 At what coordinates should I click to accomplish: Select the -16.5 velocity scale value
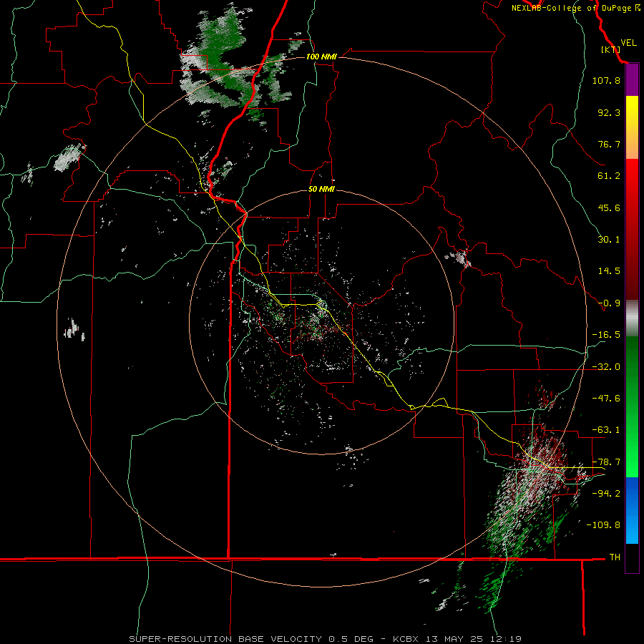click(606, 335)
